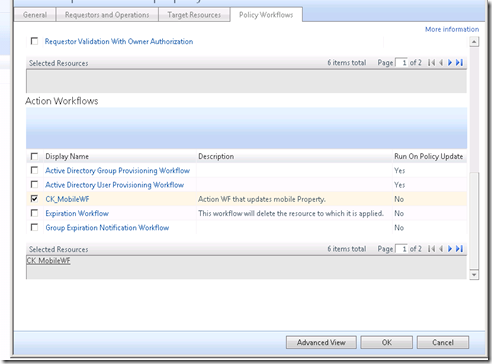This screenshot has height=364, width=492.
Task: Click 'Action WF that updates mobile Property.' description
Action: click(x=262, y=199)
